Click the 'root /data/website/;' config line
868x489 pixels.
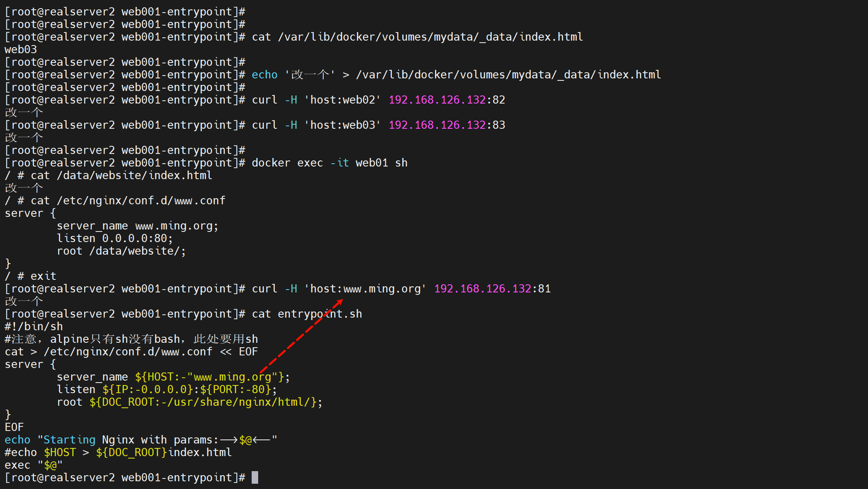[x=121, y=251]
